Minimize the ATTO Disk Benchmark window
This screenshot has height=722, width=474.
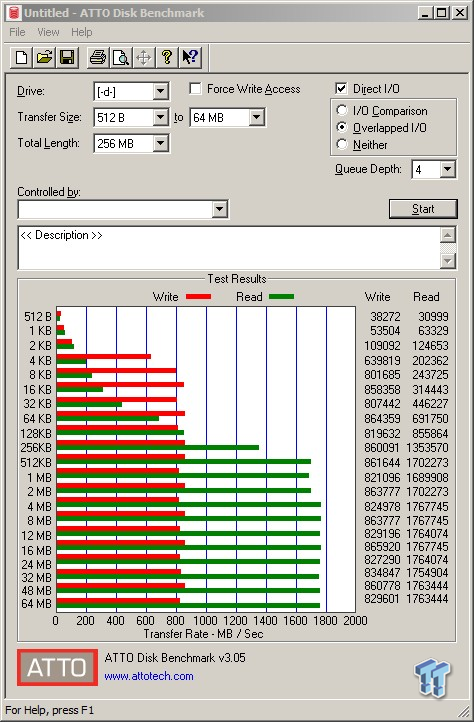(425, 13)
